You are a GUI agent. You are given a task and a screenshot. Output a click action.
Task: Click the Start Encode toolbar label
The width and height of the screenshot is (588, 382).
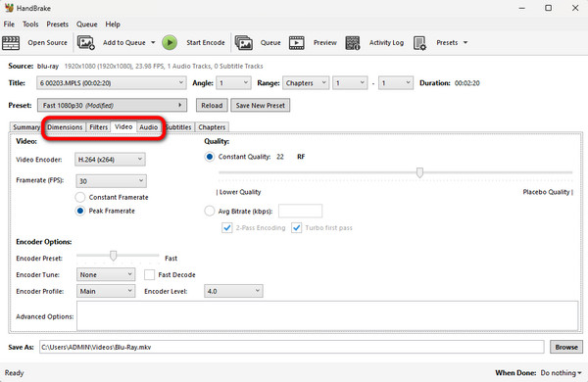[x=206, y=43]
